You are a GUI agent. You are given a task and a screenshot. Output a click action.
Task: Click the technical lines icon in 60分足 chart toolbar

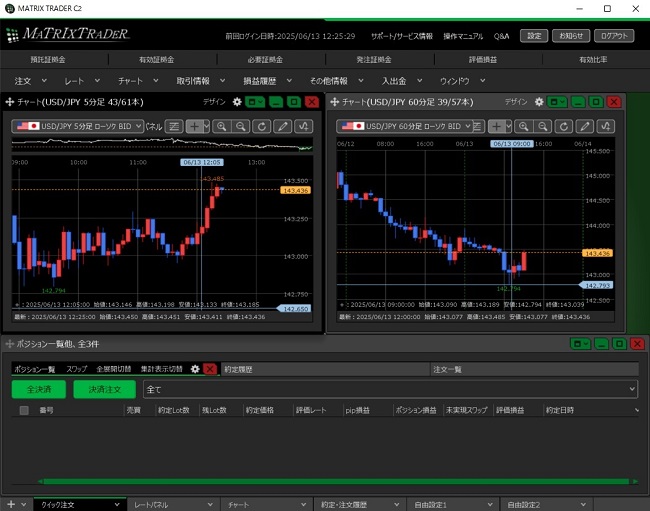click(x=477, y=126)
